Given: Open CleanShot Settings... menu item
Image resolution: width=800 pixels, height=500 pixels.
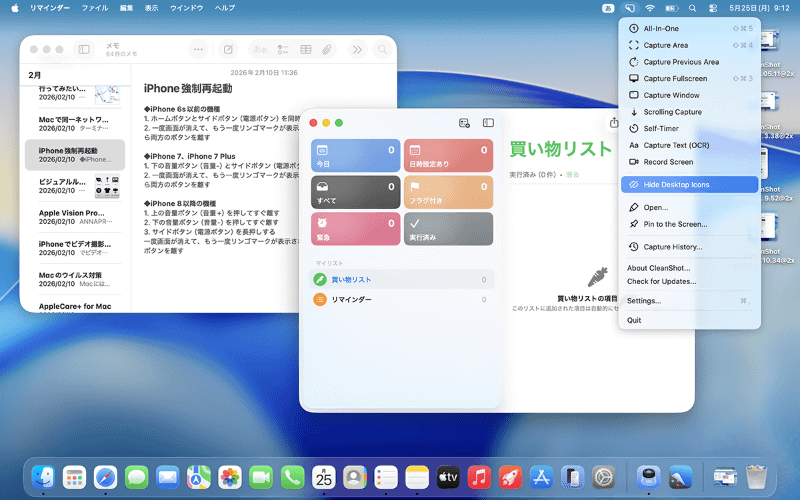Looking at the screenshot, I should [689, 301].
